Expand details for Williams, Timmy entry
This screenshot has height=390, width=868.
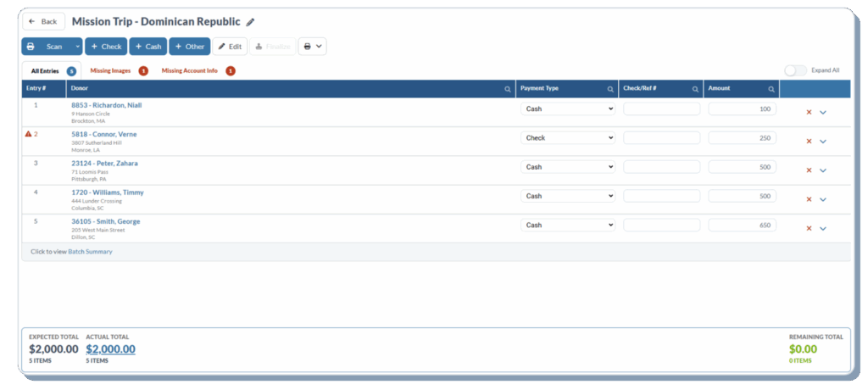pyautogui.click(x=822, y=199)
